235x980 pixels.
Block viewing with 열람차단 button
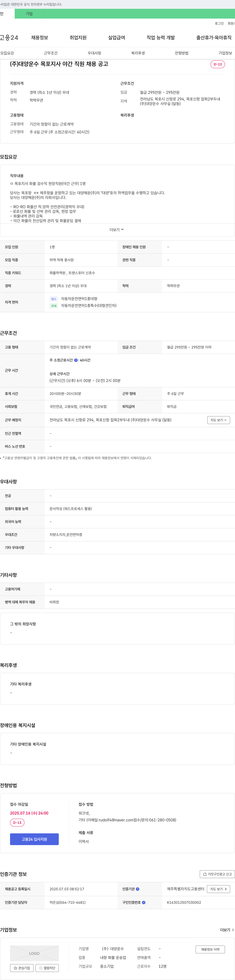(x=47, y=968)
